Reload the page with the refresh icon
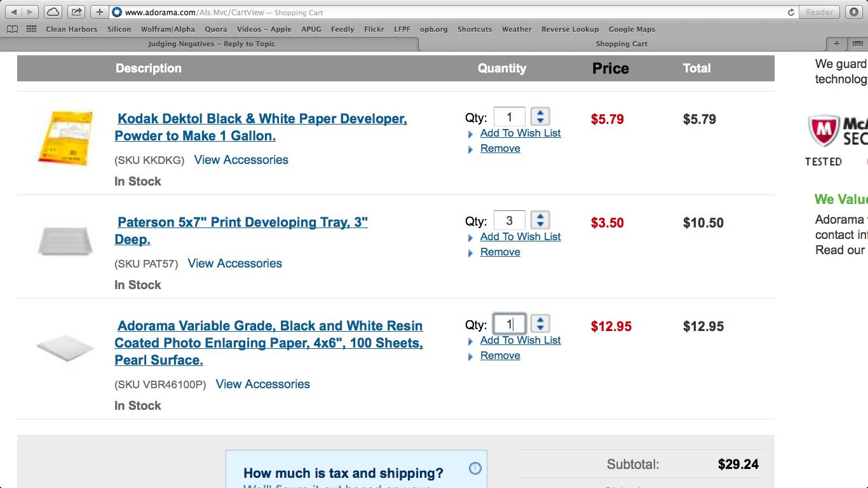Screen dimensions: 868x488 [791, 12]
